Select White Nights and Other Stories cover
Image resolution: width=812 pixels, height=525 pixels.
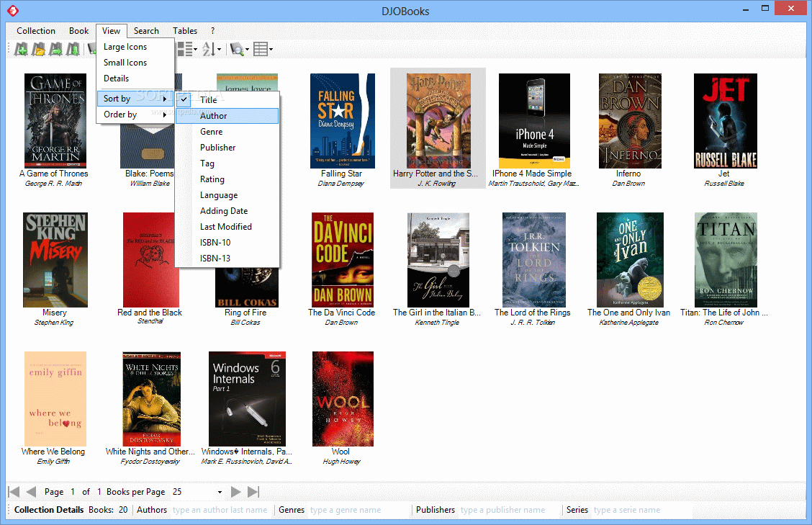151,398
